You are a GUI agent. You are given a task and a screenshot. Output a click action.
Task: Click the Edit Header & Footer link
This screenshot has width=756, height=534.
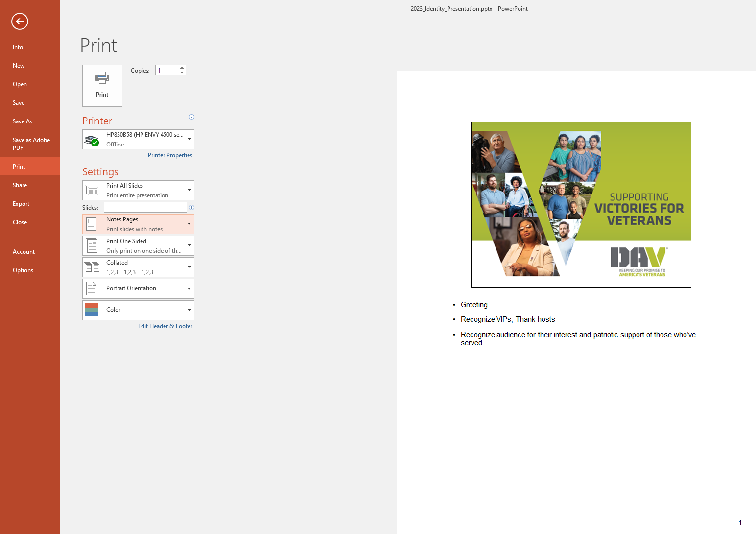(x=165, y=326)
